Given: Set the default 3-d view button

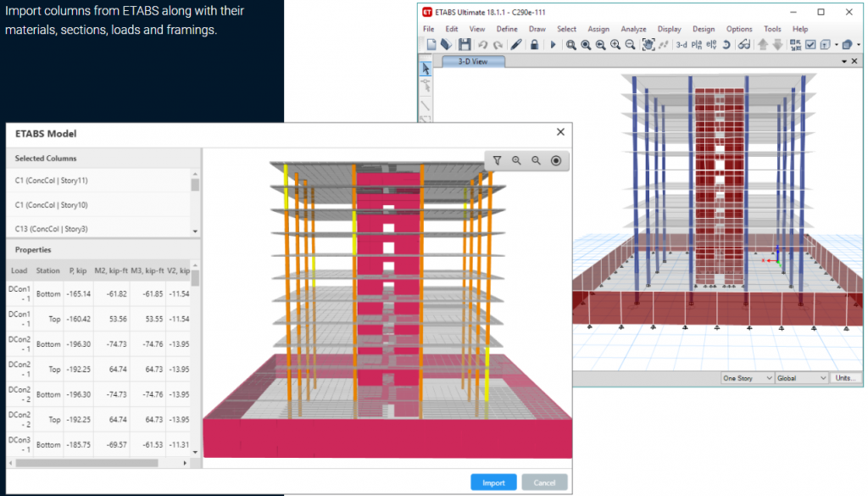Looking at the screenshot, I should pyautogui.click(x=682, y=45).
